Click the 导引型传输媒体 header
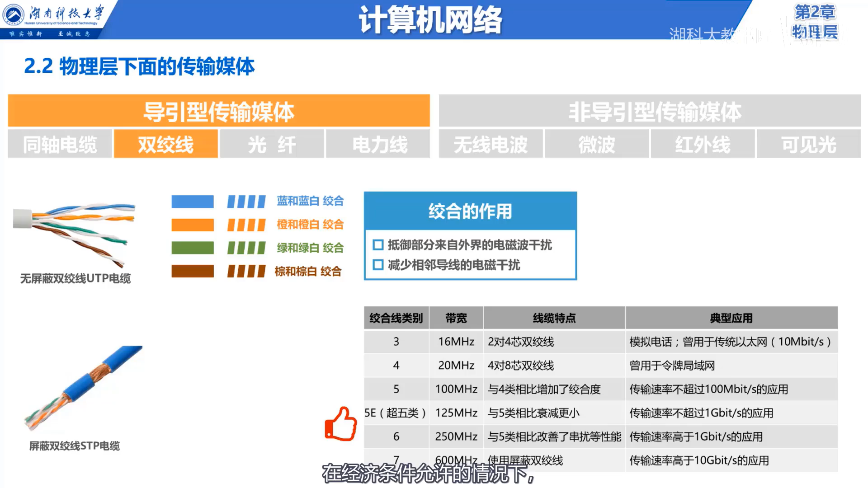 click(219, 111)
